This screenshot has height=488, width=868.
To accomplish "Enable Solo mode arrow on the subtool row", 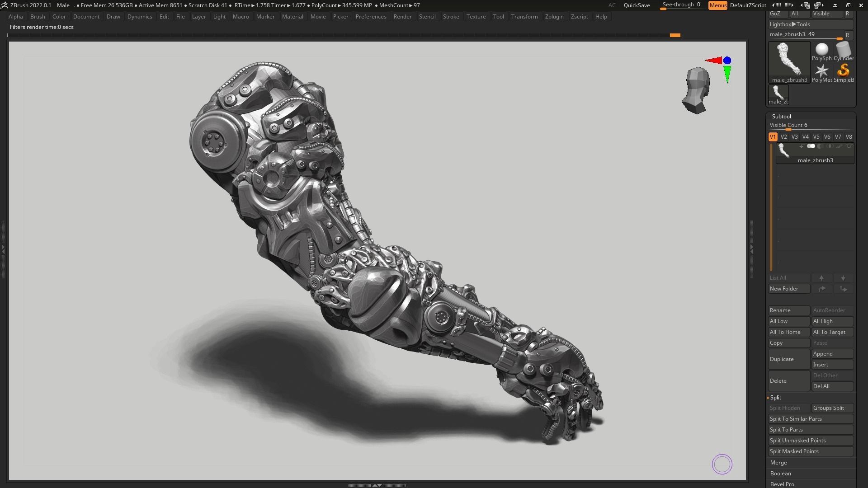I will pyautogui.click(x=801, y=146).
